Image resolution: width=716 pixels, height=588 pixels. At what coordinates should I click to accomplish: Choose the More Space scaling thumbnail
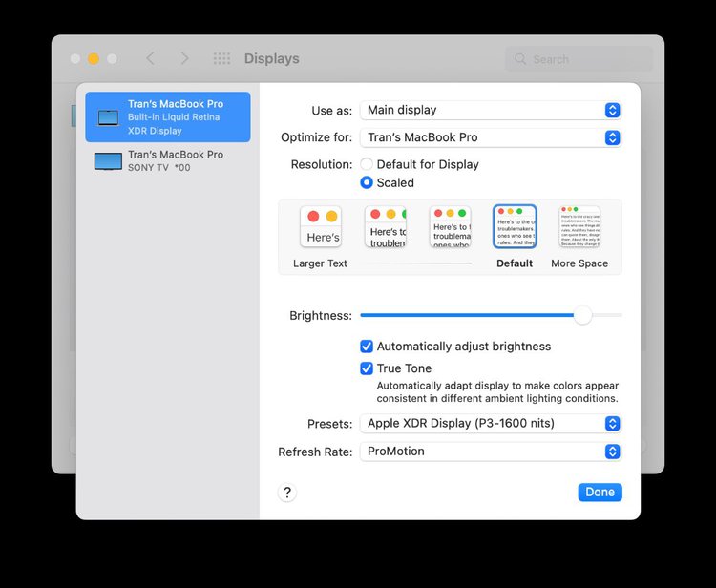(x=579, y=226)
